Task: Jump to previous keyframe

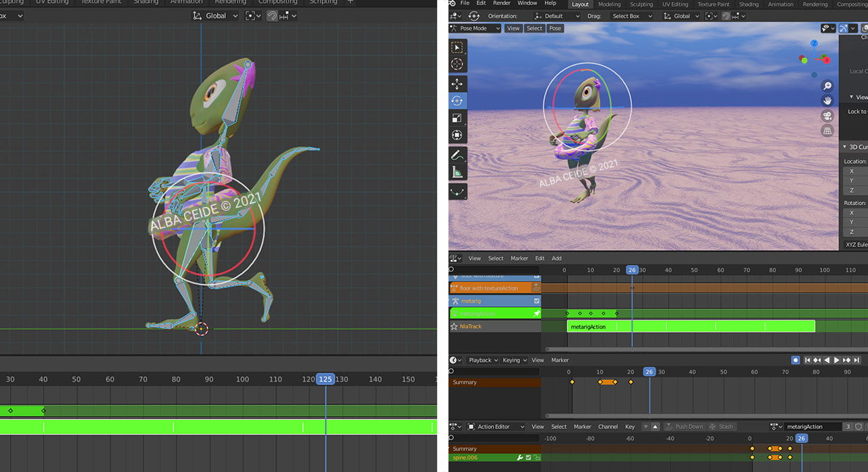Action: (x=817, y=360)
